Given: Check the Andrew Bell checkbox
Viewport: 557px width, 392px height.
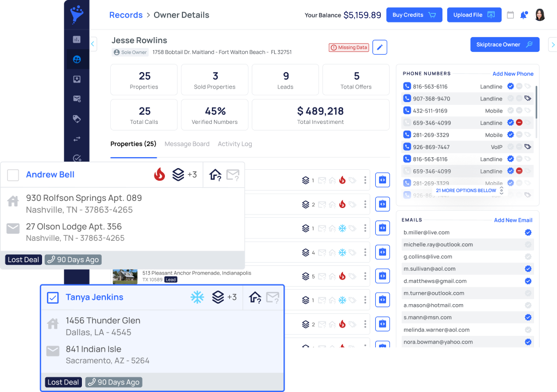Looking at the screenshot, I should 13,175.
